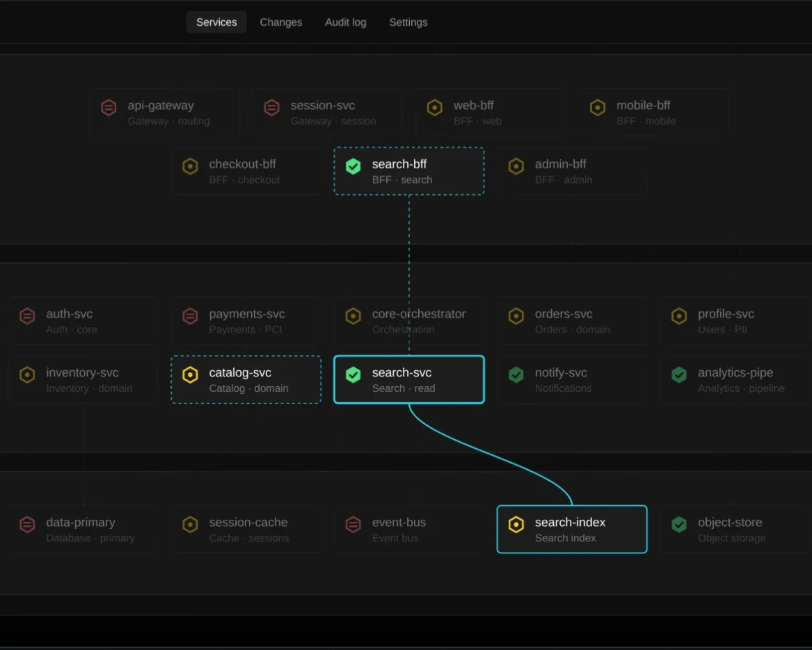Click the 'Notifications' subtitle text
Viewport: 812px width, 650px height.
click(x=564, y=388)
